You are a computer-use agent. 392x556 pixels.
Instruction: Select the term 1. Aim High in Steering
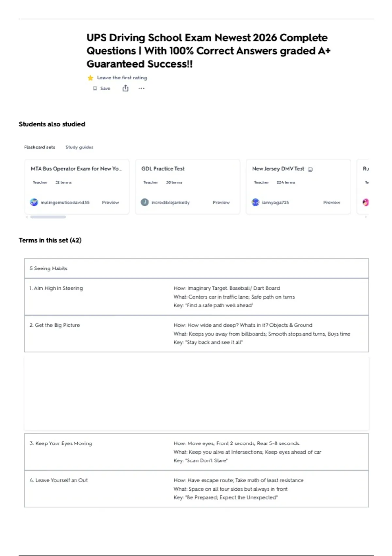56,288
